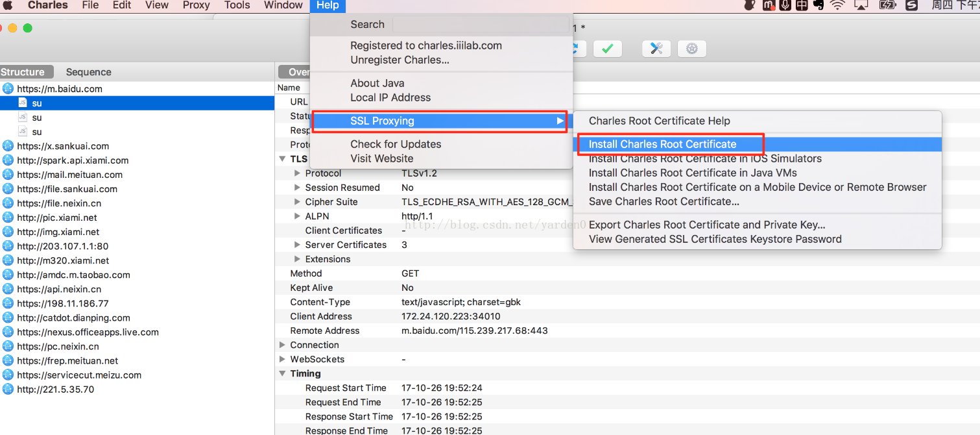The width and height of the screenshot is (980, 435).
Task: Click the Sogou S menu bar icon
Action: (912, 5)
